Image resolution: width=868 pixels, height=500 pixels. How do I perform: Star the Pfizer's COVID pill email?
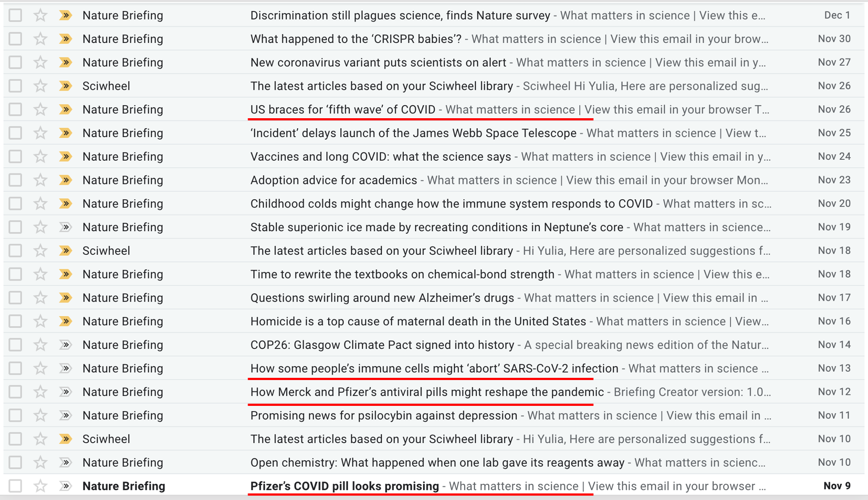coord(40,486)
